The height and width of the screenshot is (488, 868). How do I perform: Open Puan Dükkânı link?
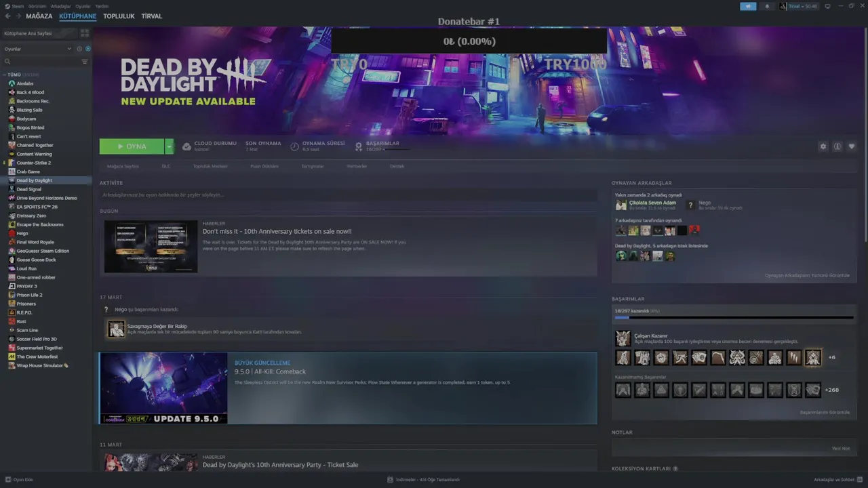tap(264, 166)
